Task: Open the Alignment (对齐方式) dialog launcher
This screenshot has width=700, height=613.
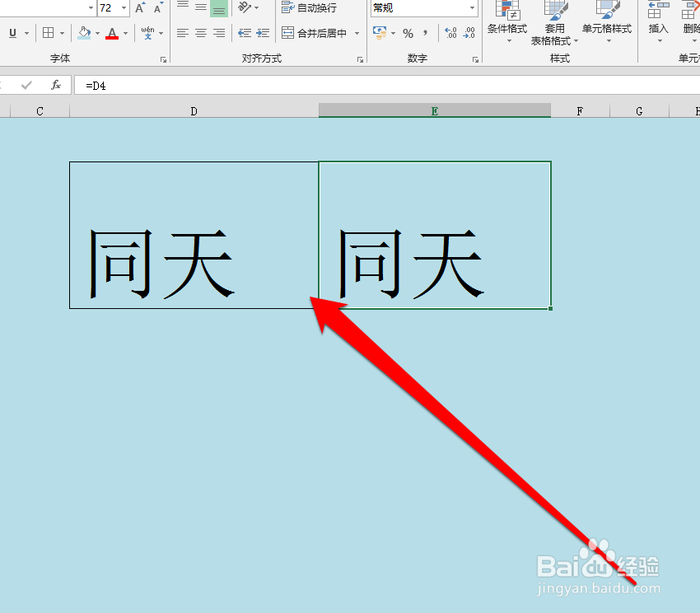Action: coord(360,59)
